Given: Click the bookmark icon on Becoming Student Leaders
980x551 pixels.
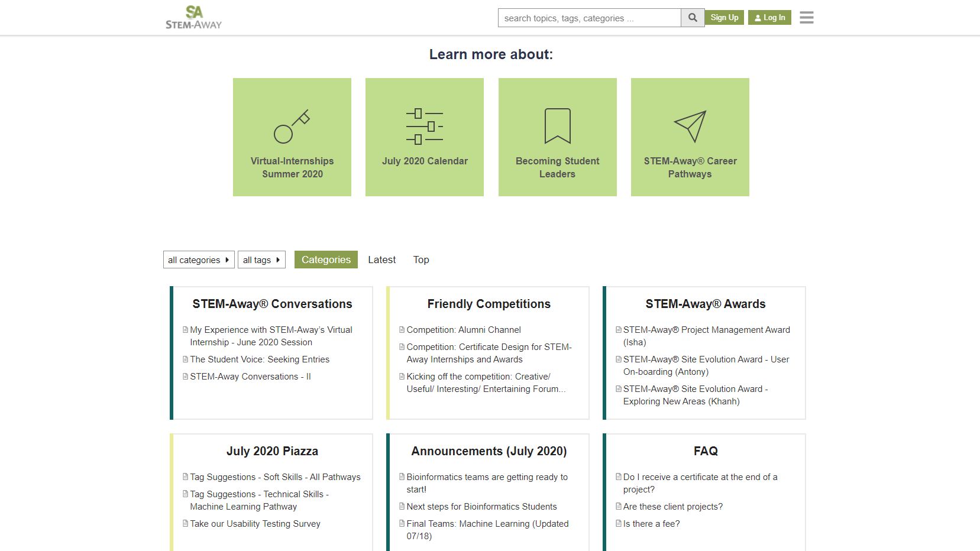Looking at the screenshot, I should (x=557, y=125).
